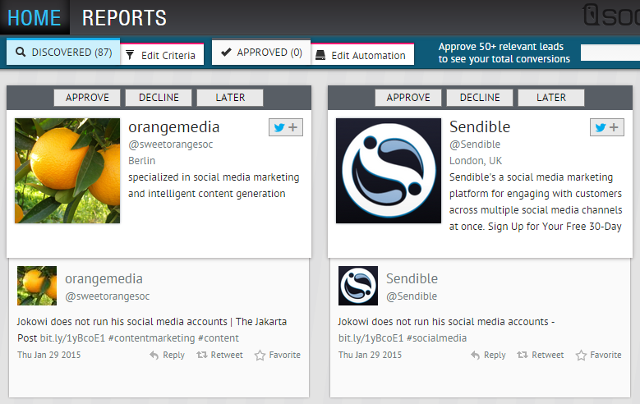
Task: Reply to orangemedia's tweet
Action: tap(167, 355)
